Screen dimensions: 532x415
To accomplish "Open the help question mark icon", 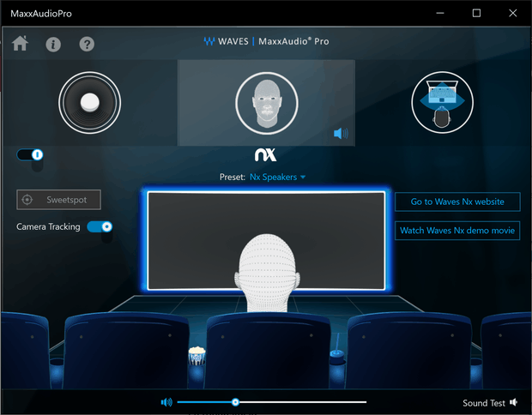I will coord(87,44).
